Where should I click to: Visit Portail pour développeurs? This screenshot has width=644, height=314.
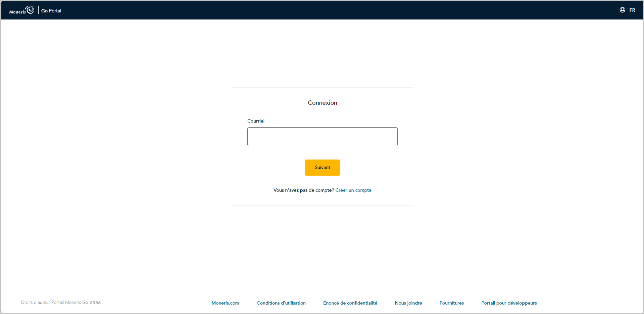click(x=509, y=303)
